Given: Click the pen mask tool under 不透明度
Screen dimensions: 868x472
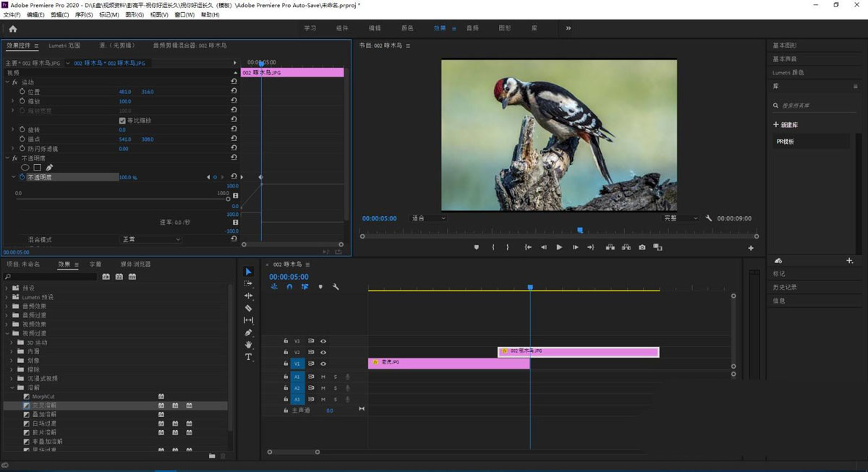Looking at the screenshot, I should click(x=49, y=167).
